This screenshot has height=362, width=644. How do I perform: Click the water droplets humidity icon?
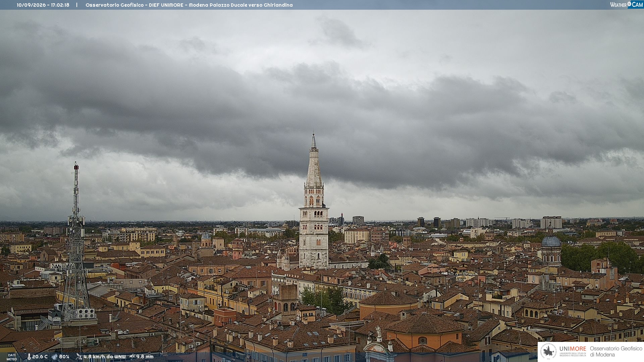55,357
